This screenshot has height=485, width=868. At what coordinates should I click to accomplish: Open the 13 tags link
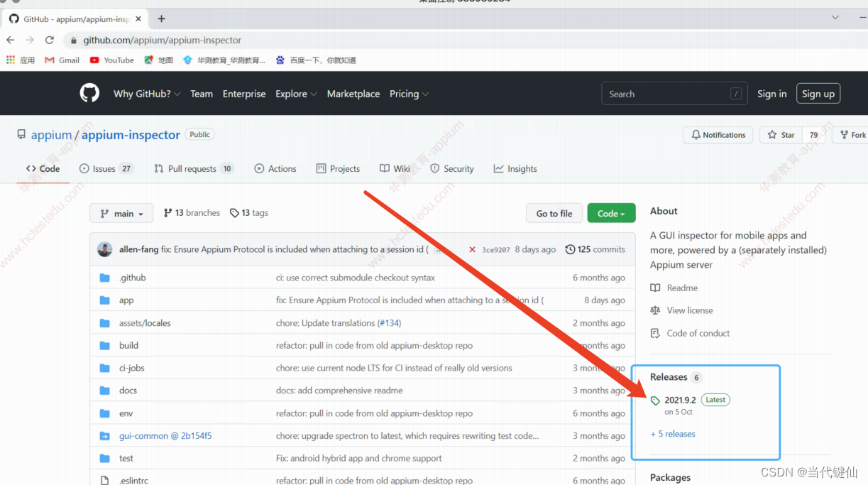249,213
